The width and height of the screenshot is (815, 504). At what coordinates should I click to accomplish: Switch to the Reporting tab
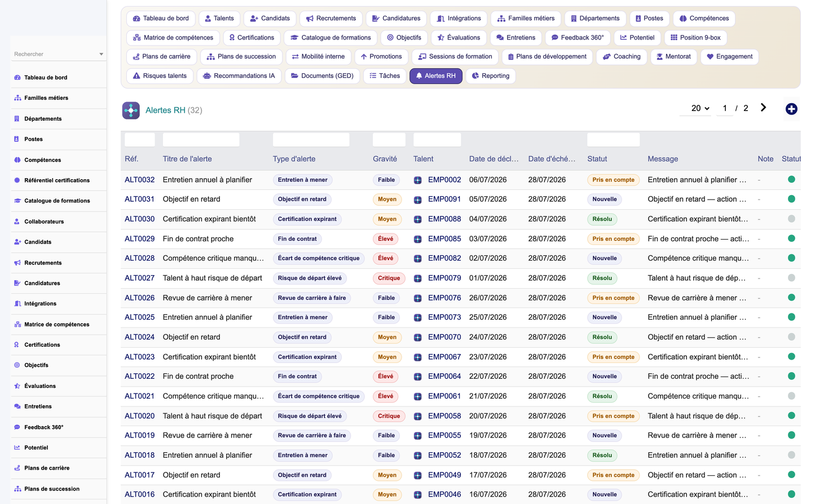point(491,76)
